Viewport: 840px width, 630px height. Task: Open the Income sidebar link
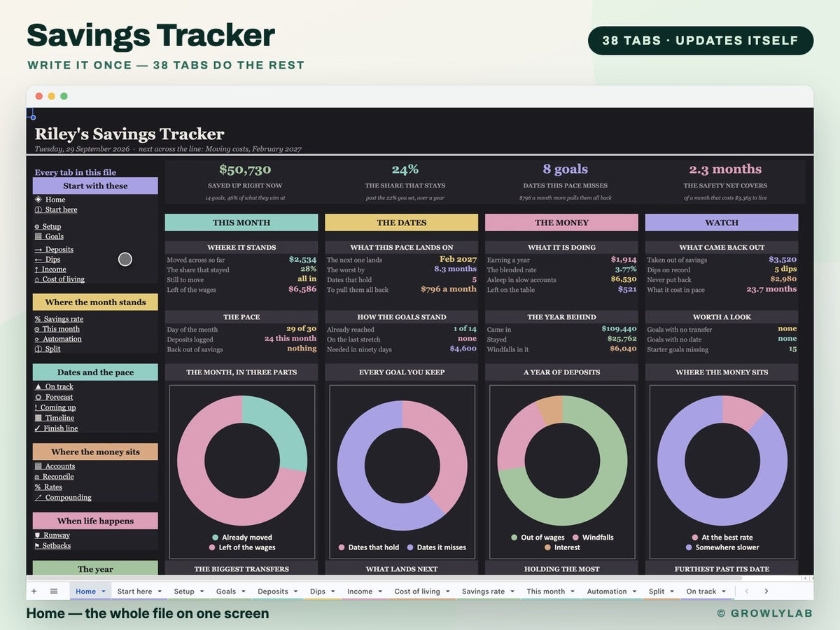click(50, 269)
